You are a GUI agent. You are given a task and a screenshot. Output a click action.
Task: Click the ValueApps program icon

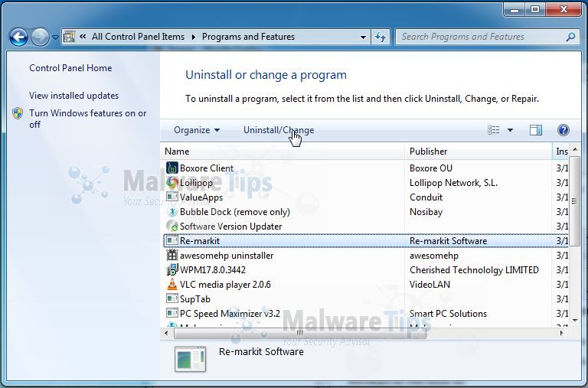tap(172, 197)
